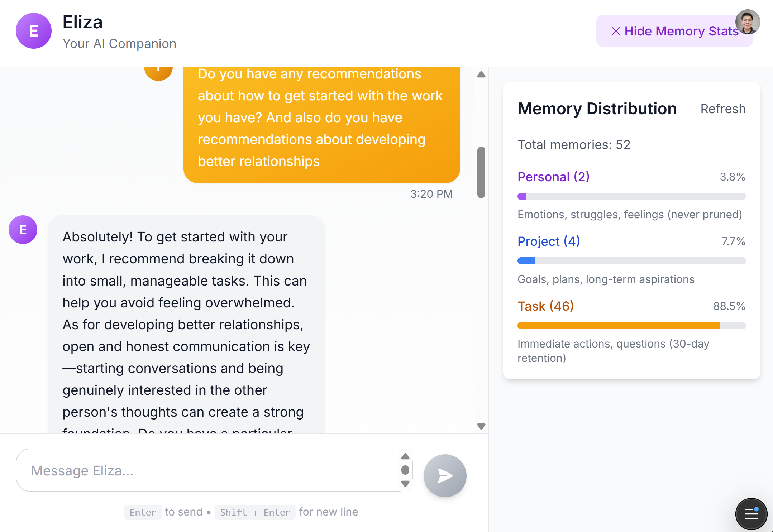The width and height of the screenshot is (773, 532).
Task: Click the up stepper beside the message box
Action: (x=406, y=456)
